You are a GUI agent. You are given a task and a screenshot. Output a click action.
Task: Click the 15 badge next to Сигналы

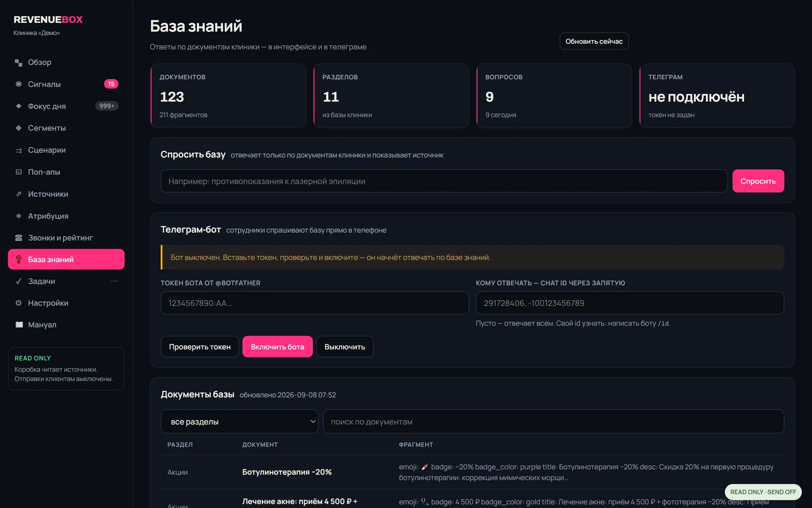pyautogui.click(x=111, y=84)
